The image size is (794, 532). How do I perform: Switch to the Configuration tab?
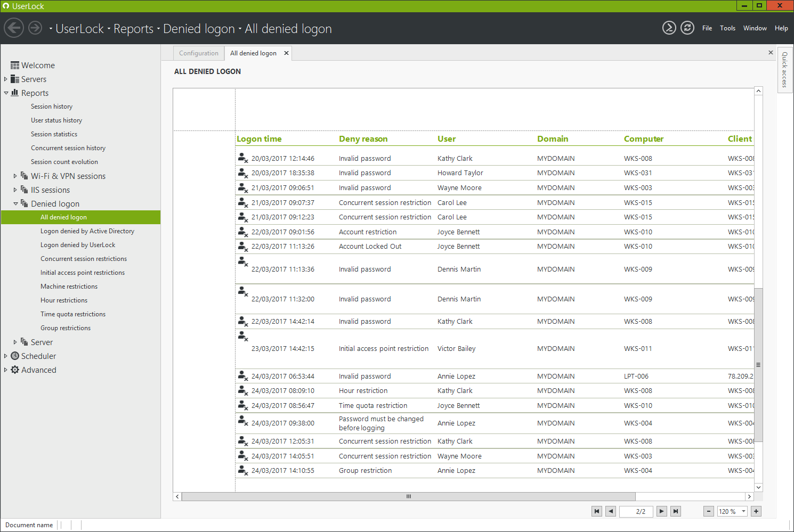pos(199,53)
